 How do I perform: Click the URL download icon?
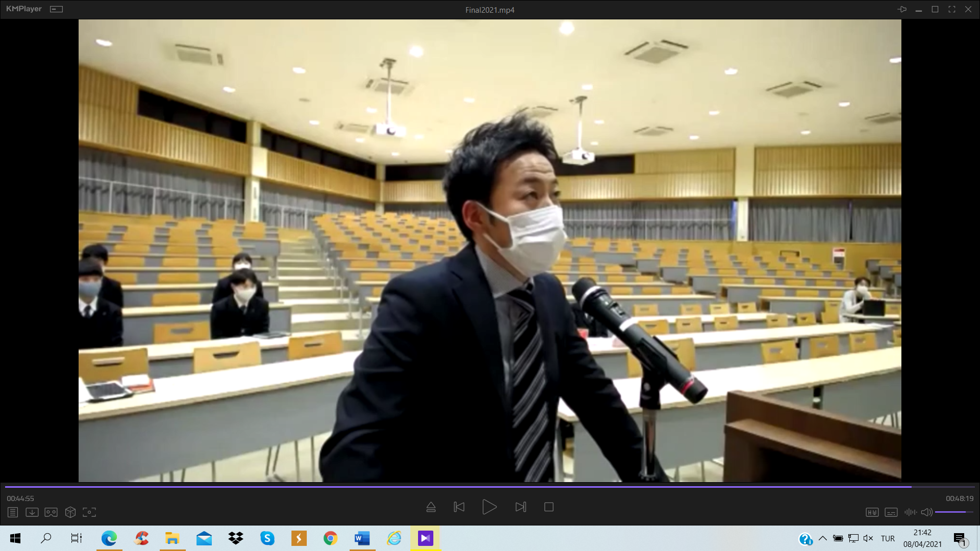coord(32,512)
